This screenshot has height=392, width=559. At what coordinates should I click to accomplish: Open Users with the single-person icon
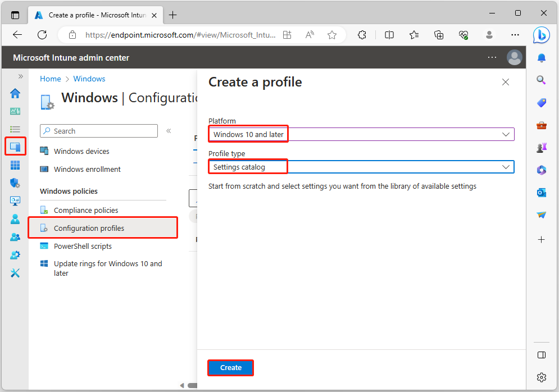click(15, 218)
